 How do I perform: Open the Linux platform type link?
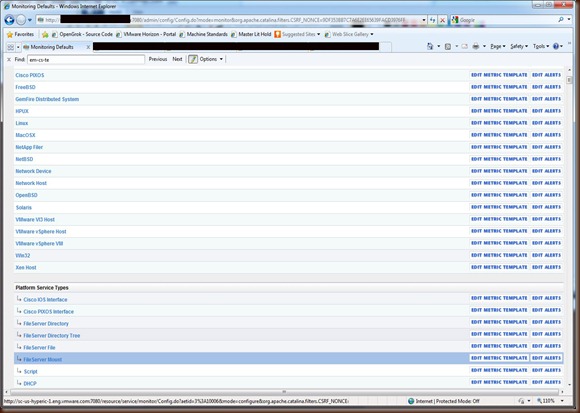[21, 123]
